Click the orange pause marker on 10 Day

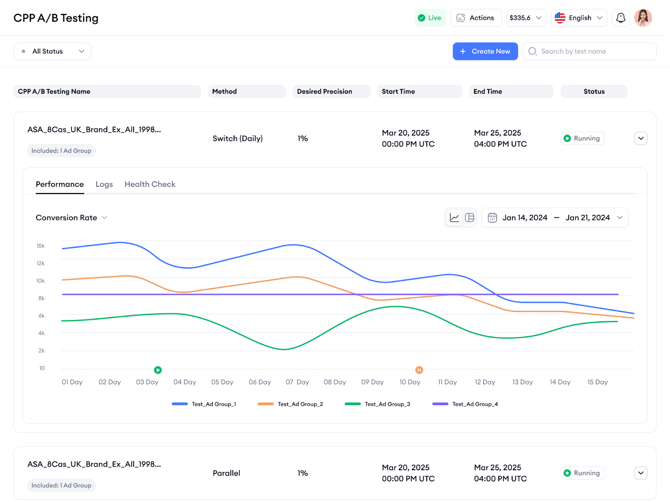tap(419, 370)
